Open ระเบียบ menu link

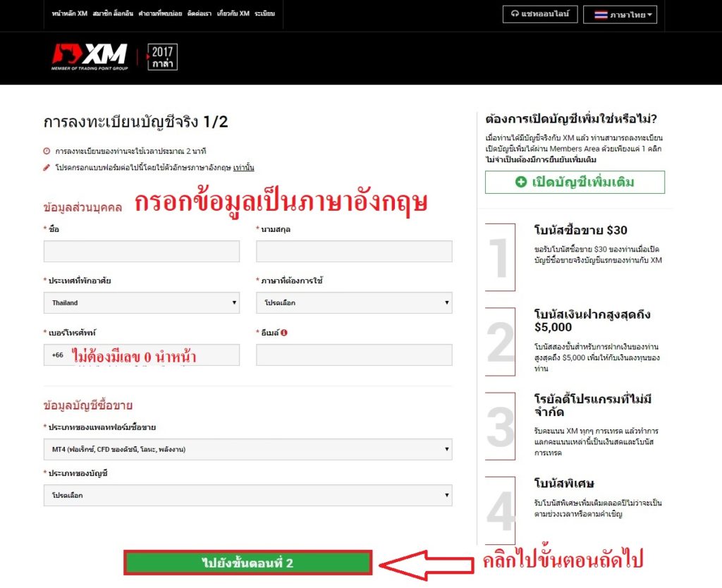(x=265, y=13)
